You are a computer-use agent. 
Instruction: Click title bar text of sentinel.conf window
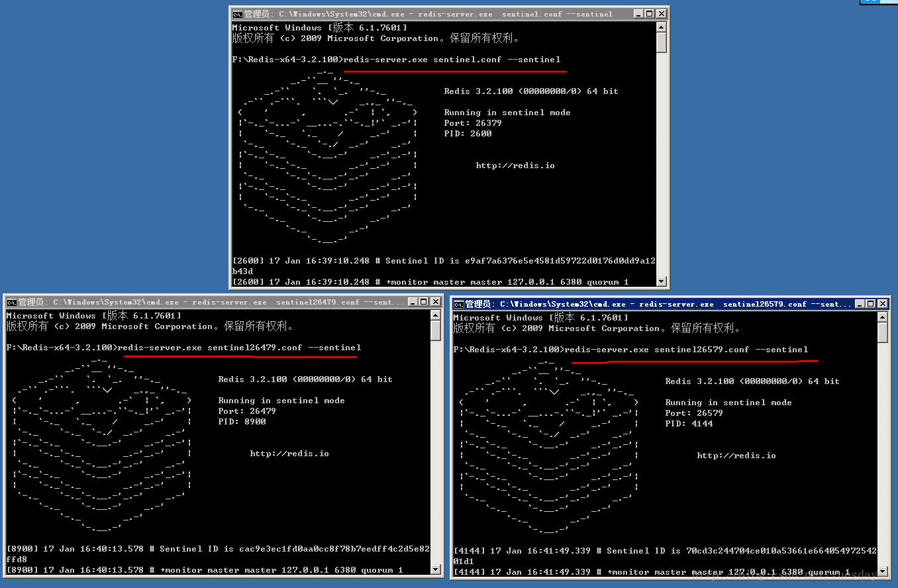428,14
